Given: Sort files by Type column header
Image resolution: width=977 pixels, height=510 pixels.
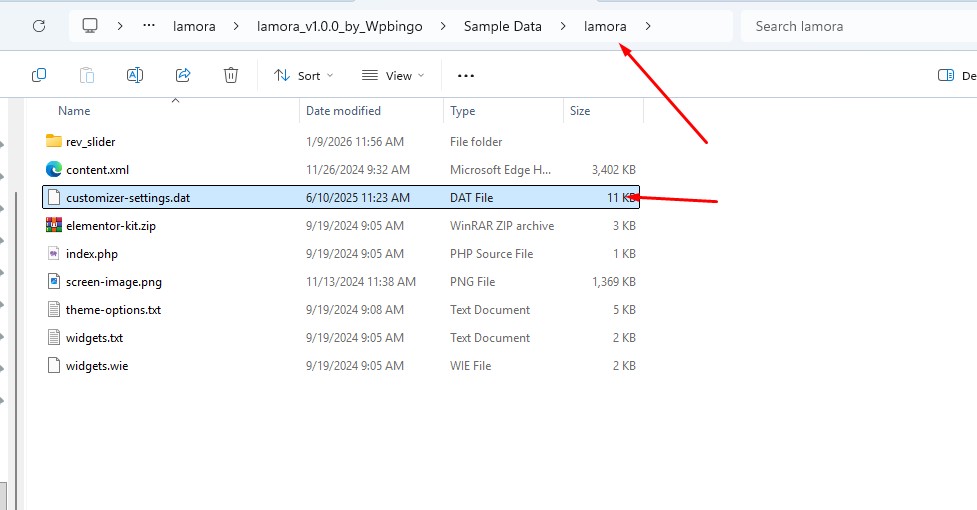Looking at the screenshot, I should point(462,111).
